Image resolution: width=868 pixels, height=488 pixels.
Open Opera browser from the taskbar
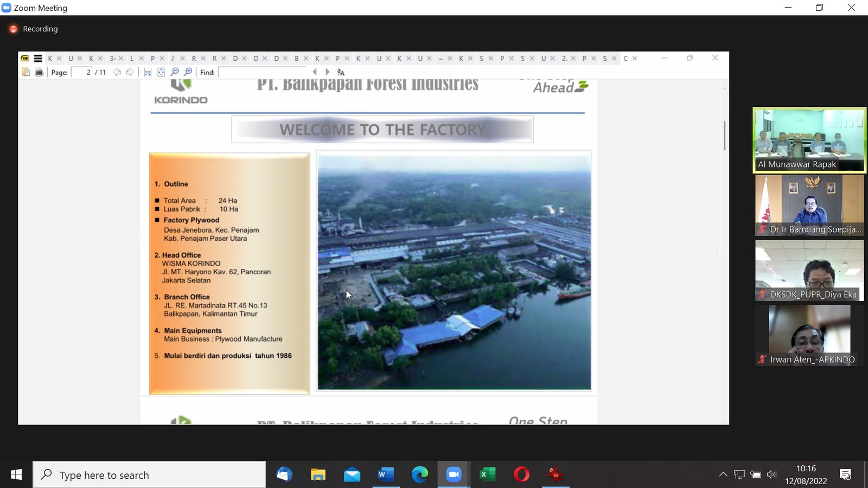pos(521,475)
